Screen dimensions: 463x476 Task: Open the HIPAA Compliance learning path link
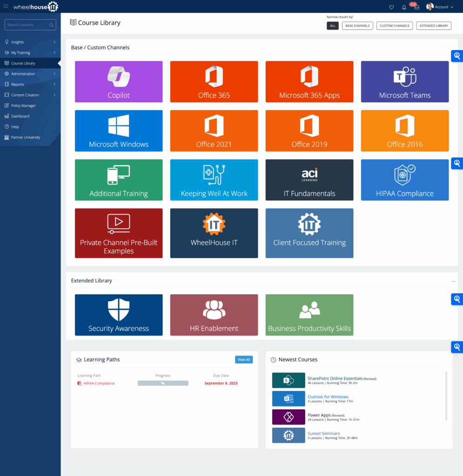[x=99, y=383]
